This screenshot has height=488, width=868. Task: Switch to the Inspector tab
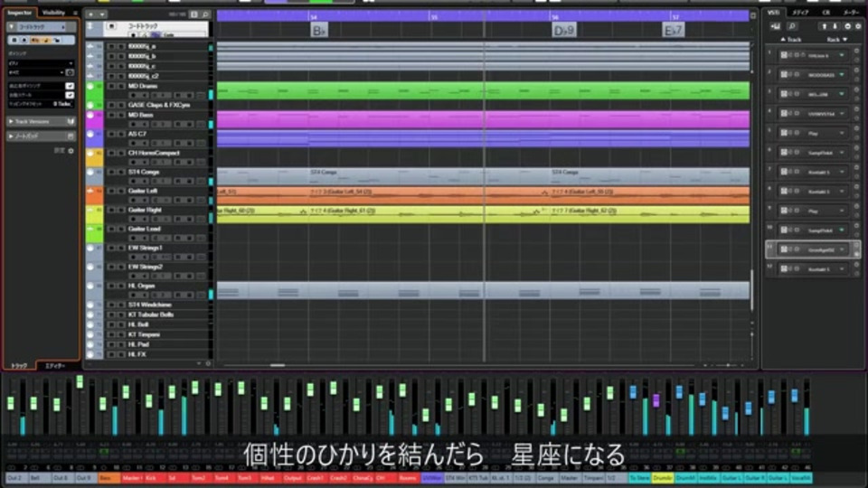coord(20,12)
